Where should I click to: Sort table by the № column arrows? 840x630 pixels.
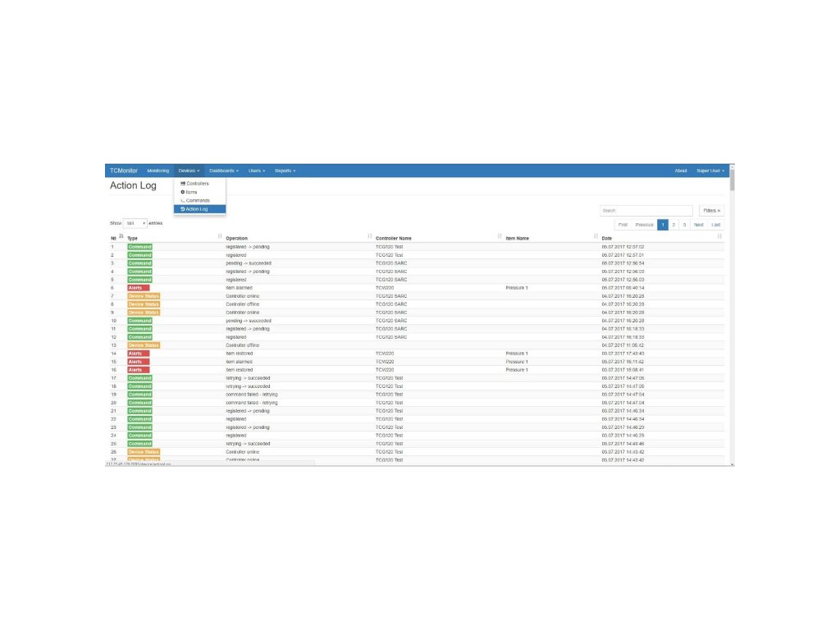click(121, 236)
